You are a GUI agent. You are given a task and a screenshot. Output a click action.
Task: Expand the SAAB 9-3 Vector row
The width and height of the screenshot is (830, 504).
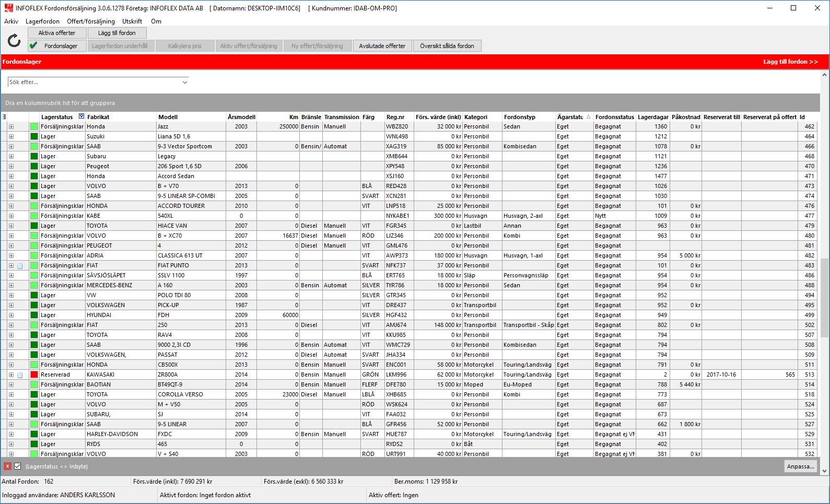tap(11, 147)
